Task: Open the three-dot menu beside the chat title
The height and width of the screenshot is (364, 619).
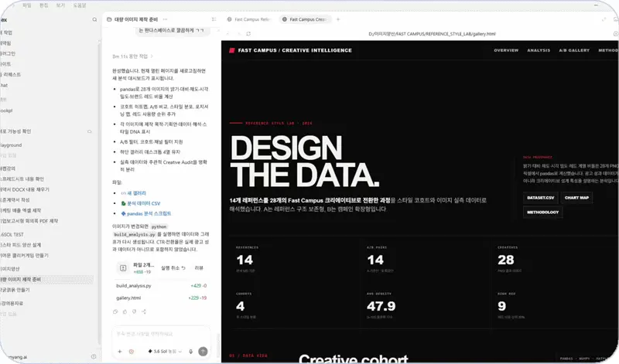Action: tap(165, 19)
